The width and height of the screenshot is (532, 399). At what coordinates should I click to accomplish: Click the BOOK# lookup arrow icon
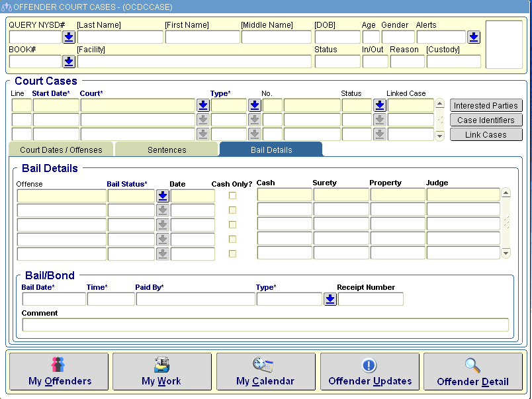[69, 62]
